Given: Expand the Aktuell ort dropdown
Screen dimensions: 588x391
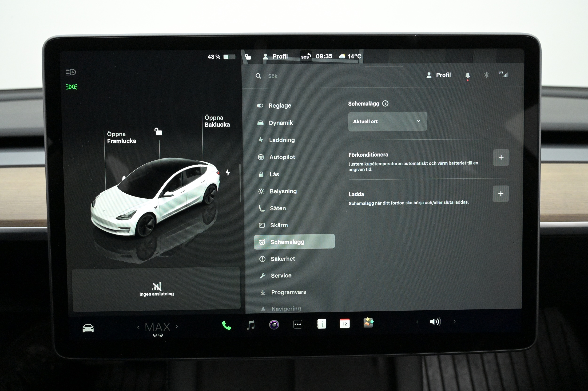Looking at the screenshot, I should [x=387, y=122].
